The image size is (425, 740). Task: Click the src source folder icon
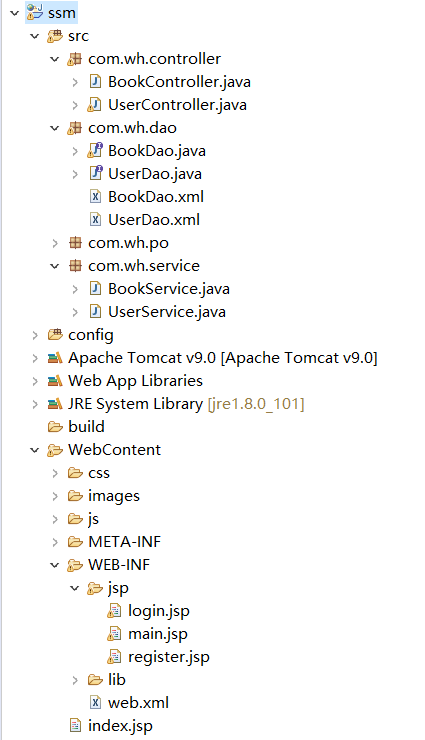[55, 36]
